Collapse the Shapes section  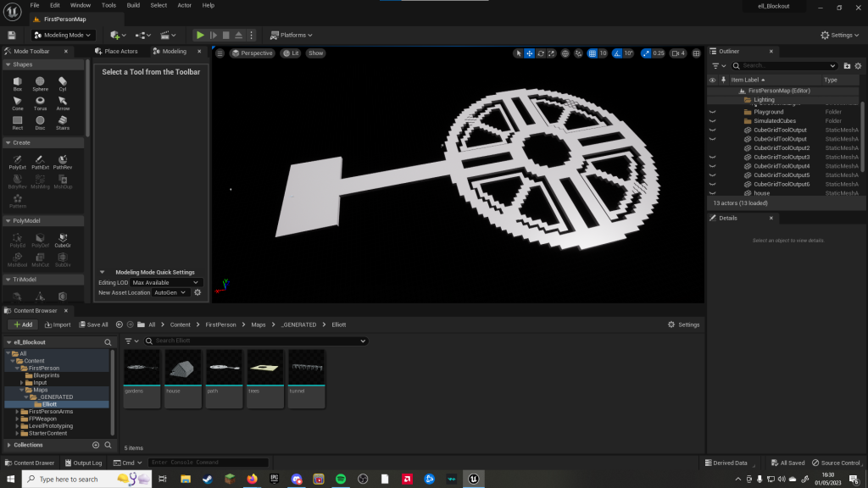(x=8, y=64)
